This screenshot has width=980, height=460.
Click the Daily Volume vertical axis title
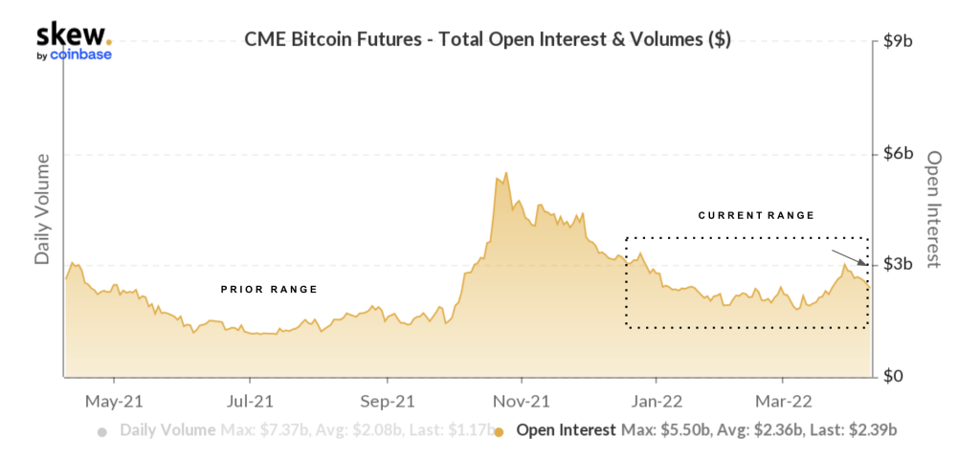coord(43,210)
